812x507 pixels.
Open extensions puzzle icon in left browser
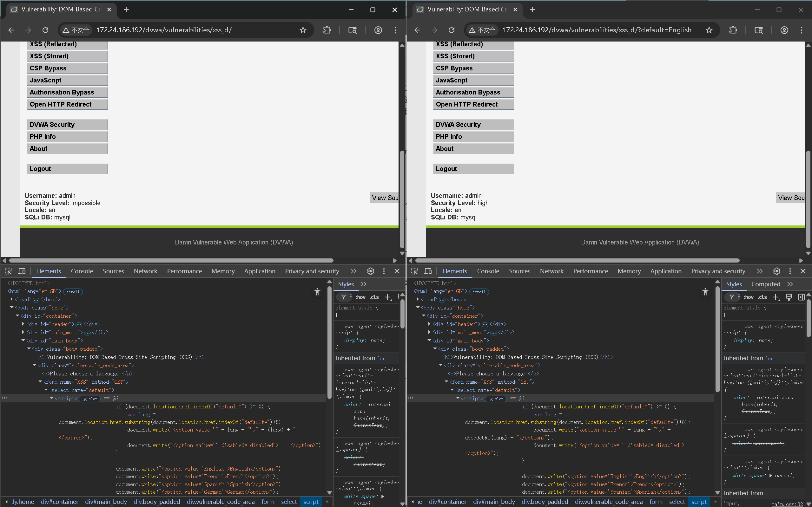[327, 30]
